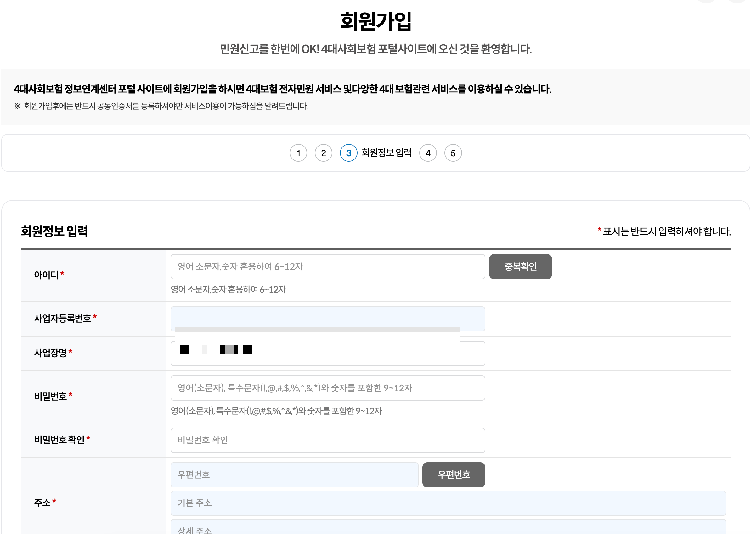Click the highlighted step 3 circle
The width and height of the screenshot is (756, 534).
[x=348, y=153]
